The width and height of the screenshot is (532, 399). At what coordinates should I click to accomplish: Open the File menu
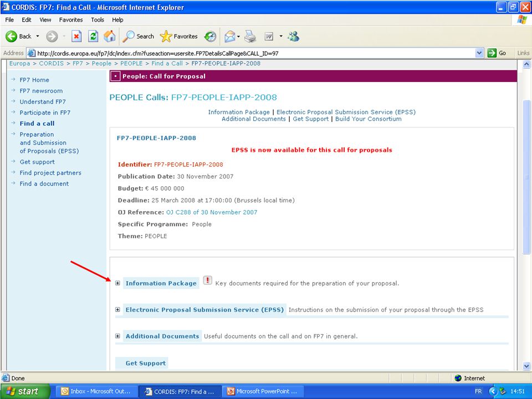[9, 20]
